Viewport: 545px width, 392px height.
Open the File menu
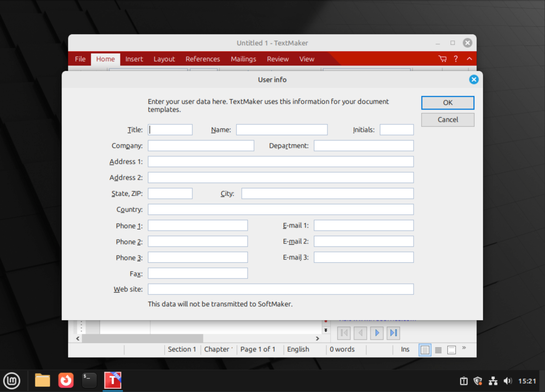(80, 59)
